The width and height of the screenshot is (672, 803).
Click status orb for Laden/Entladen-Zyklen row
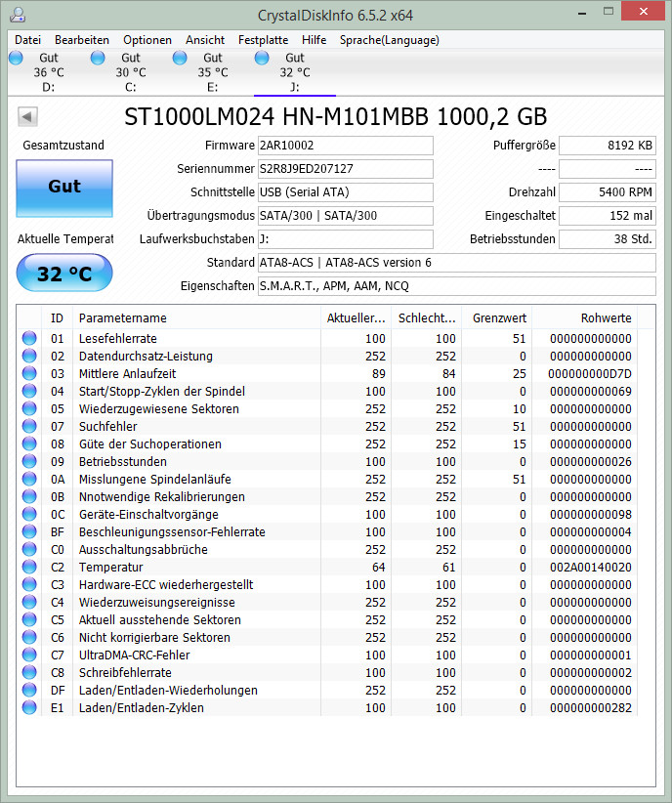pyautogui.click(x=29, y=707)
